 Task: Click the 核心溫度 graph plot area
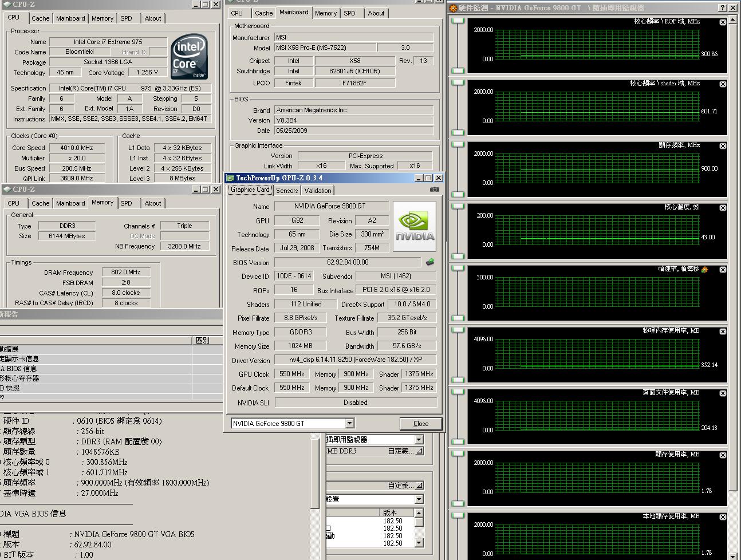[x=597, y=230]
